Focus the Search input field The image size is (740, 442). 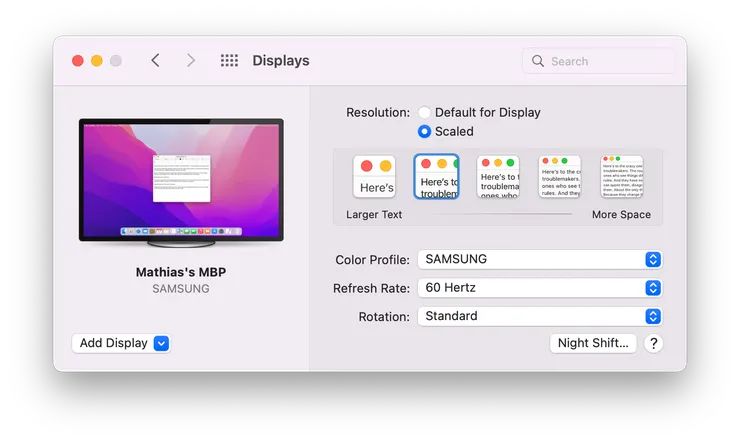(x=598, y=61)
